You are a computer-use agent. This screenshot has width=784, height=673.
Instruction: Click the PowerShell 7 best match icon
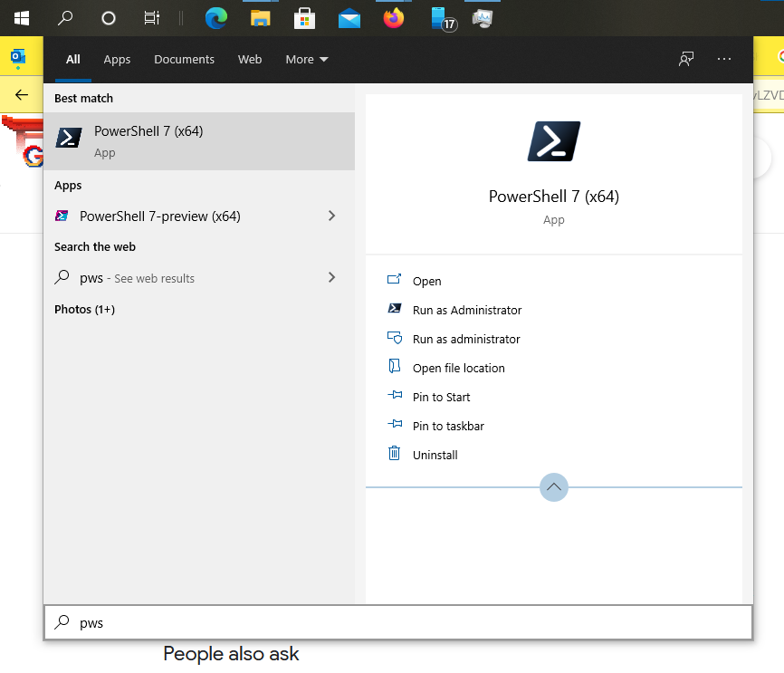click(x=69, y=138)
